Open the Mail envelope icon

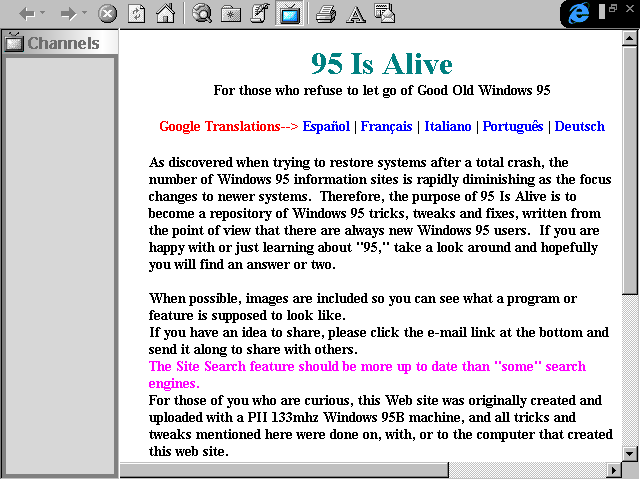[384, 13]
